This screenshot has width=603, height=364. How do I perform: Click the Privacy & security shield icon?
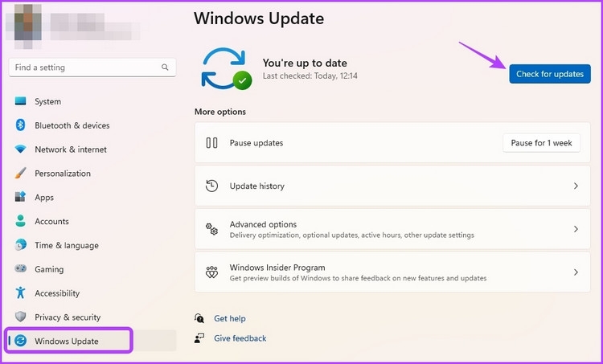(x=20, y=317)
